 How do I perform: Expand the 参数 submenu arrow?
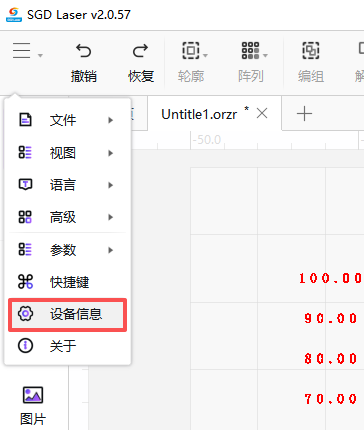click(111, 250)
